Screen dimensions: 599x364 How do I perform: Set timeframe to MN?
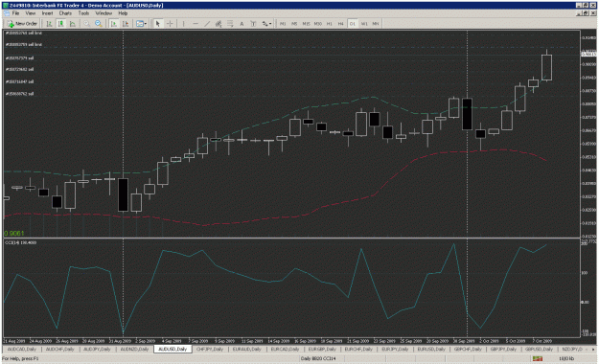click(x=376, y=24)
